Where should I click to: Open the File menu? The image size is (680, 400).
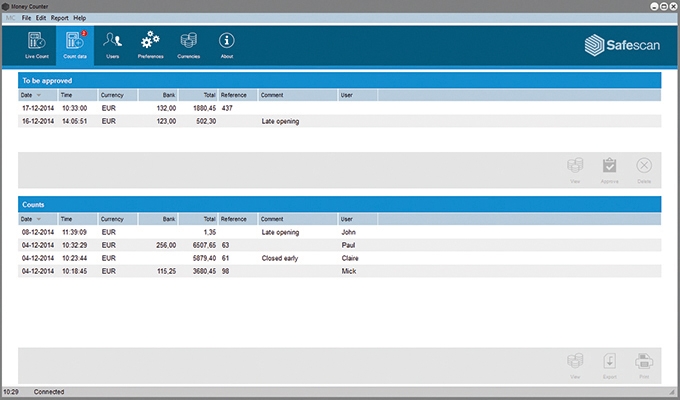[x=27, y=18]
